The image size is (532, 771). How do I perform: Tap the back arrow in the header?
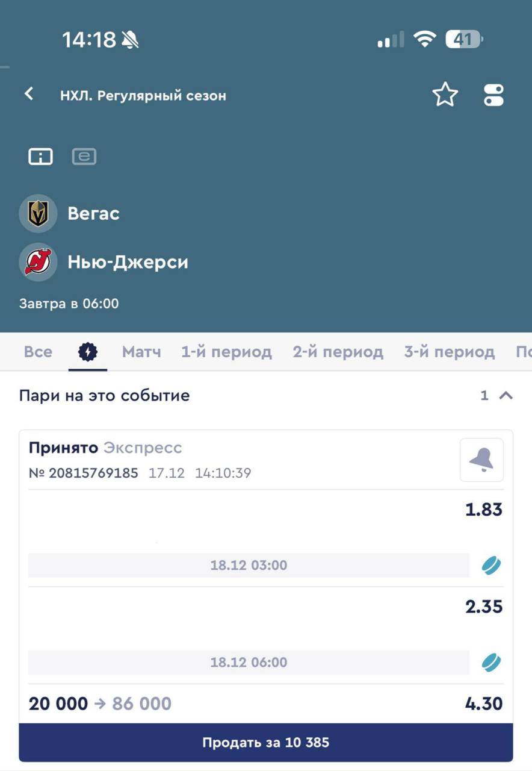(29, 94)
